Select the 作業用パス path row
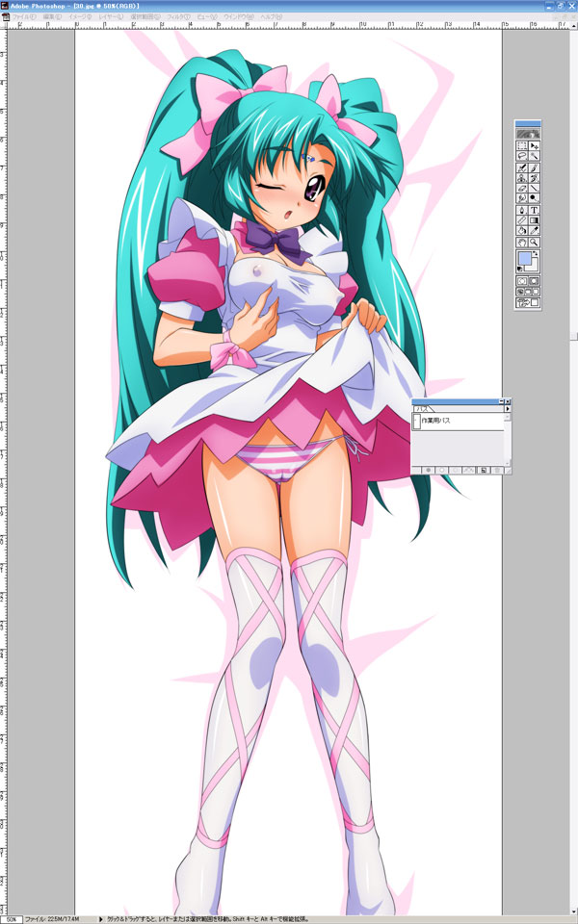This screenshot has width=578, height=924. 458,422
